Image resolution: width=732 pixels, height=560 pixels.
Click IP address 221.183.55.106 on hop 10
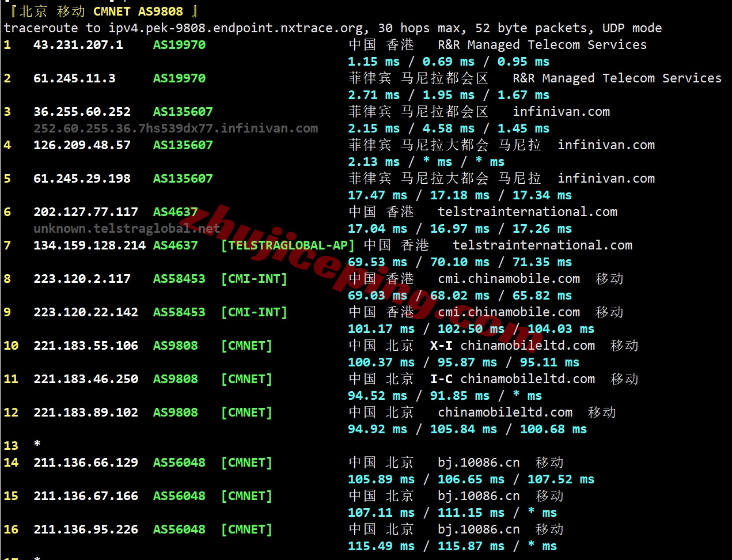pos(85,346)
